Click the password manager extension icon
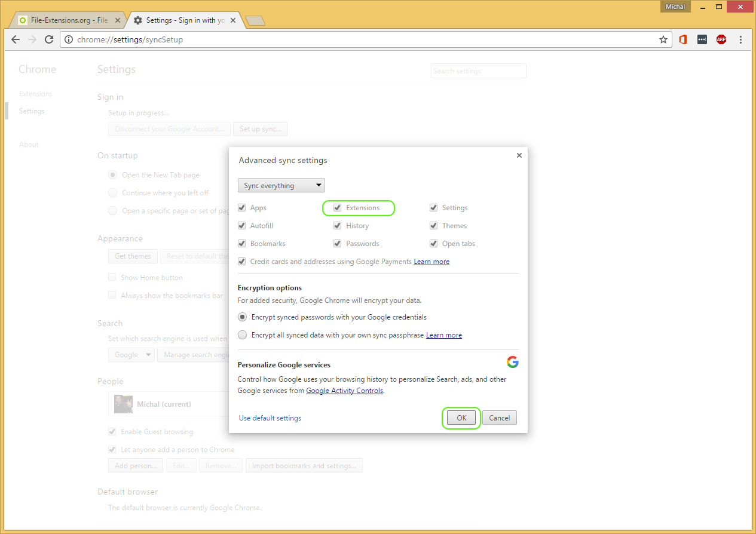 click(x=702, y=39)
